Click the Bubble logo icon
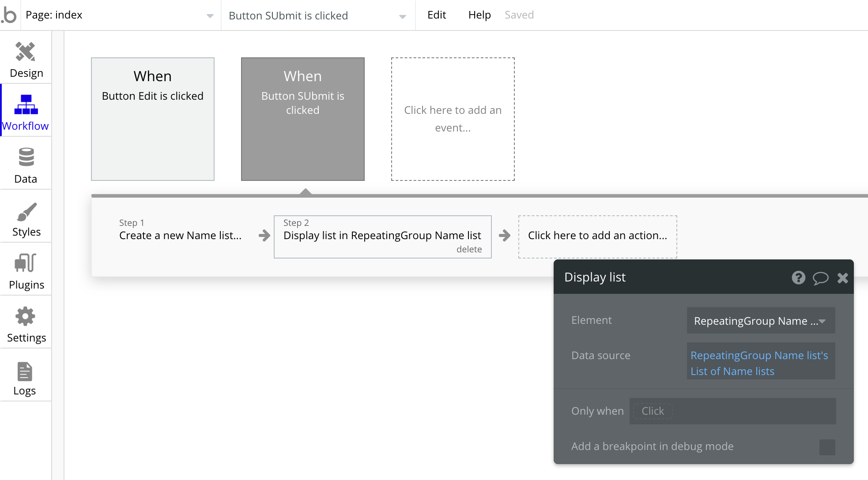The height and width of the screenshot is (480, 868). pyautogui.click(x=9, y=15)
